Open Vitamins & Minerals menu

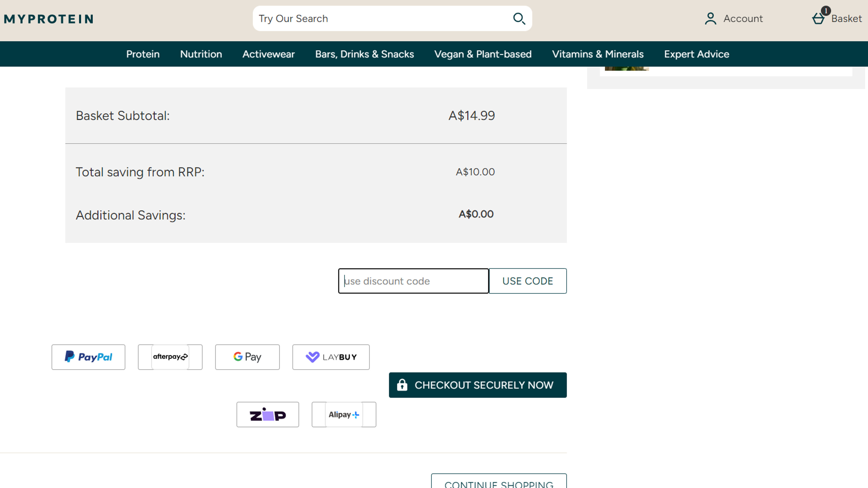[598, 54]
